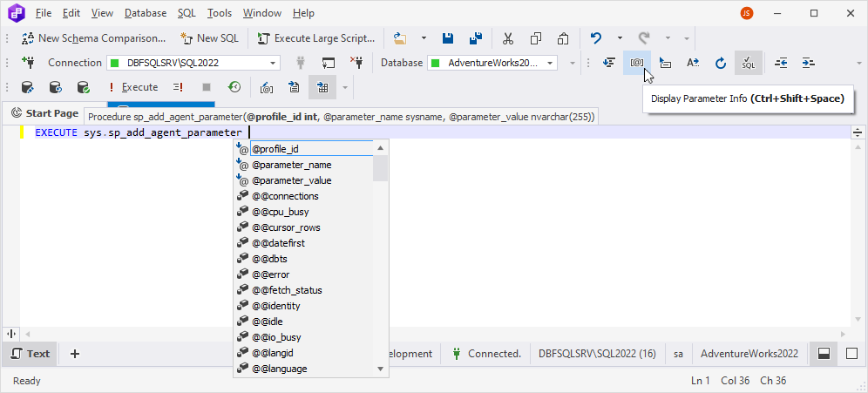This screenshot has height=393, width=868.
Task: Select @@language suggestion
Action: (303, 368)
